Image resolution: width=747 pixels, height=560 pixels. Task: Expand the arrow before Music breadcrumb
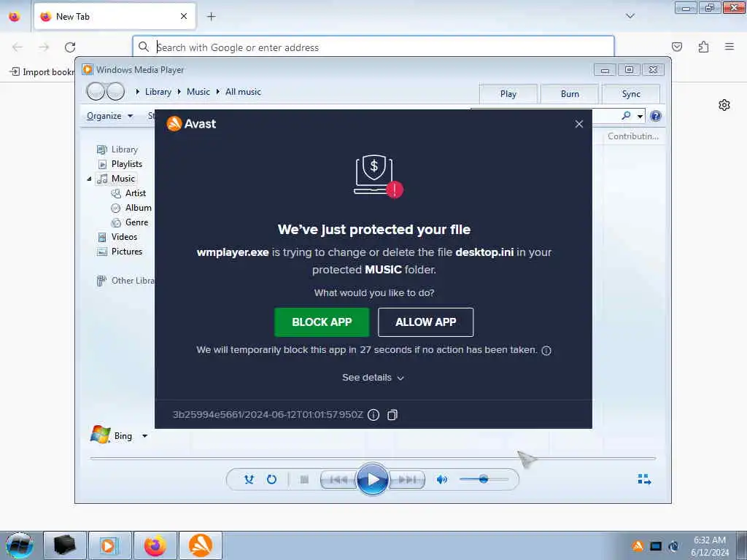(179, 91)
